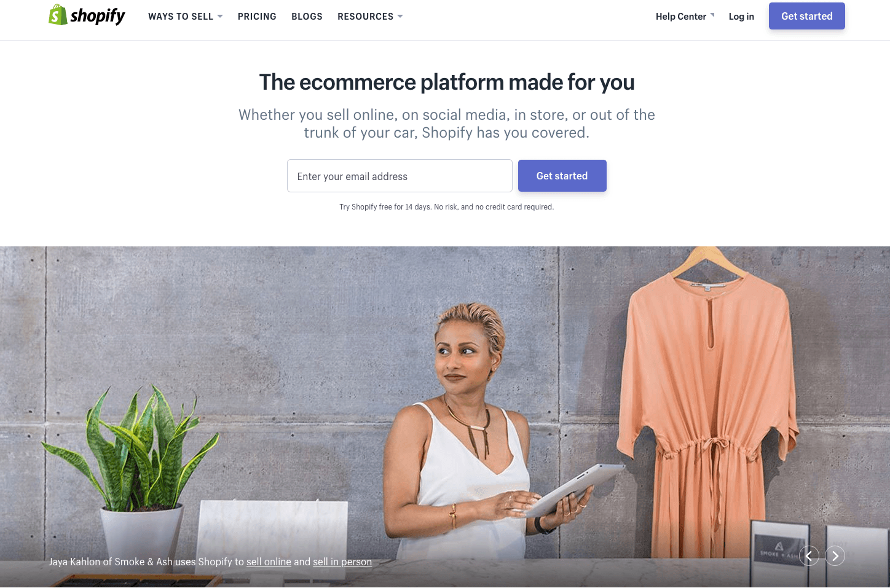Image resolution: width=890 pixels, height=588 pixels.
Task: Follow the 'sell online' caption link
Action: click(x=269, y=562)
